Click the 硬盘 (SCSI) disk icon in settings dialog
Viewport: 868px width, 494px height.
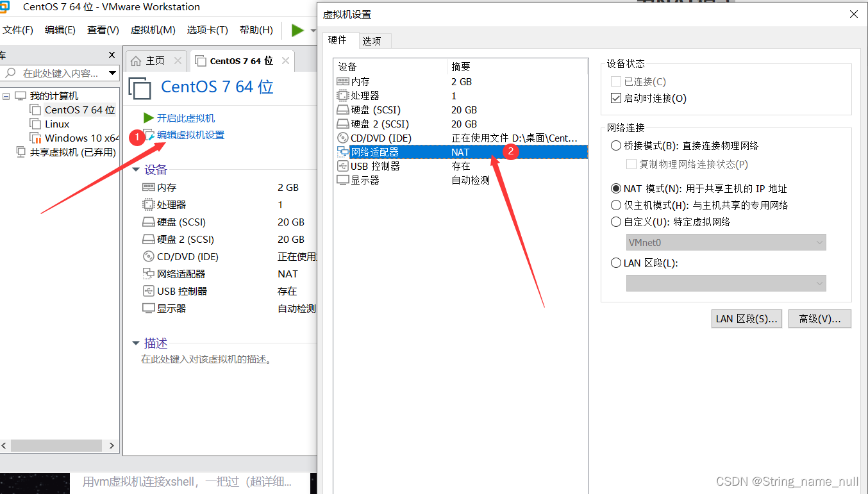pos(343,110)
